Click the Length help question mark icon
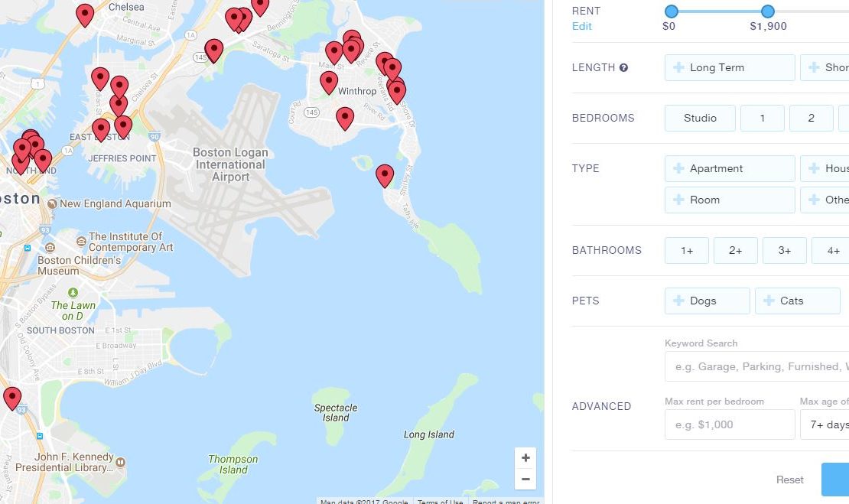The image size is (849, 504). click(x=624, y=67)
